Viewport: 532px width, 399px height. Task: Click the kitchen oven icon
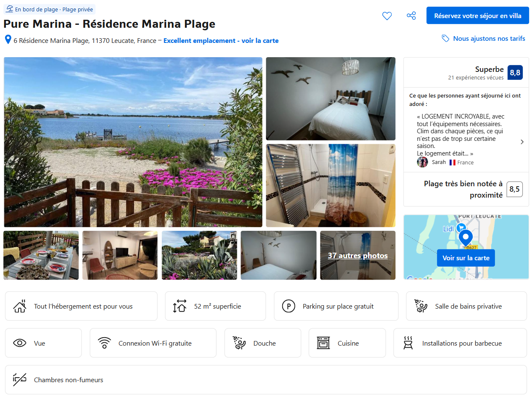pos(323,343)
